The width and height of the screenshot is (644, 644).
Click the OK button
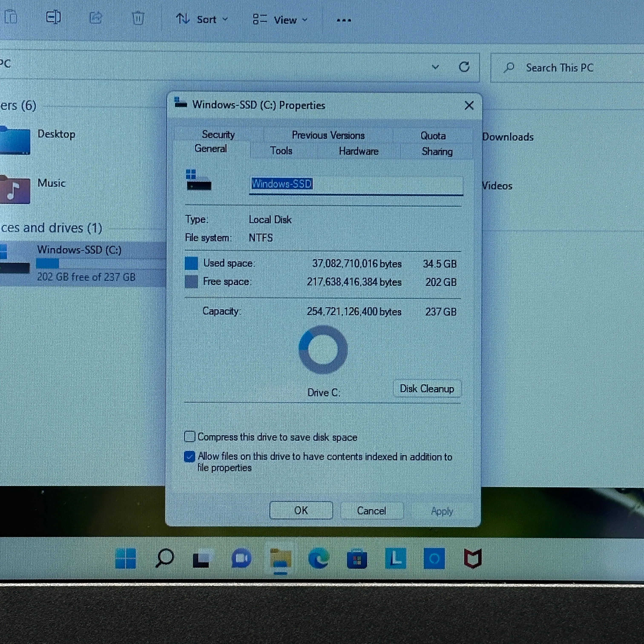[301, 510]
